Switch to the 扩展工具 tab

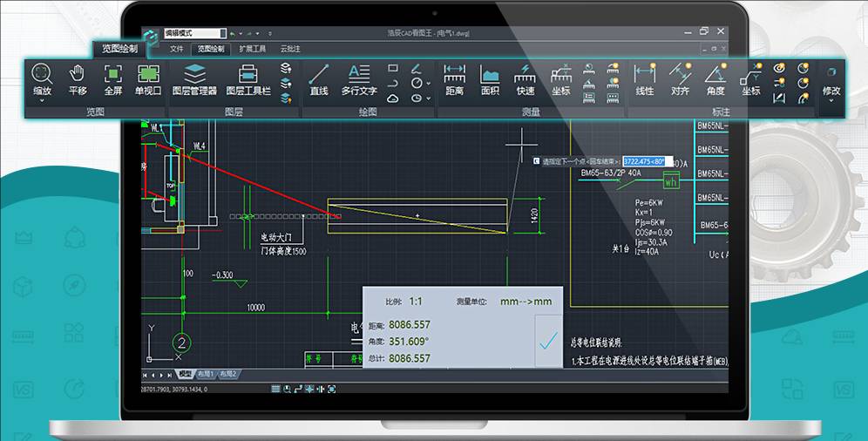point(253,49)
